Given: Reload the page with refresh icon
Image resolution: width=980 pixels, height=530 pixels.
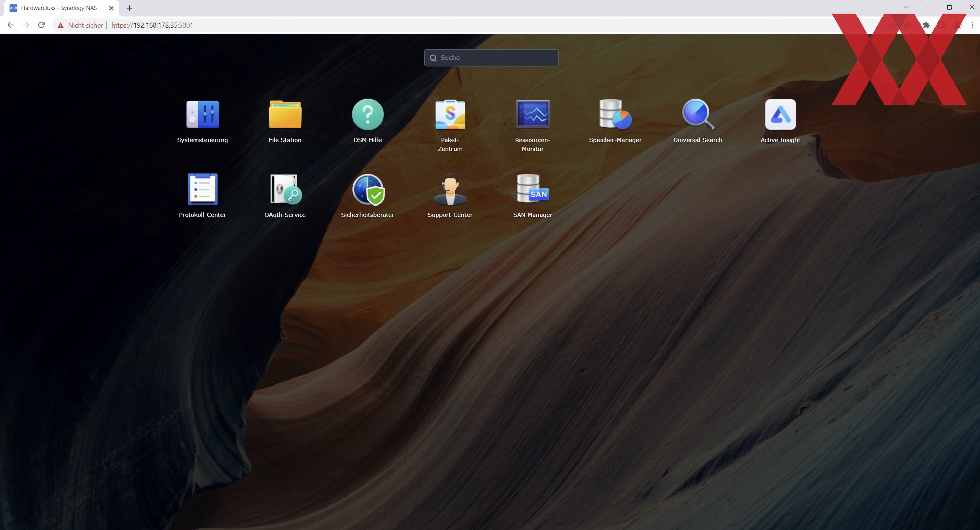Looking at the screenshot, I should 41,25.
